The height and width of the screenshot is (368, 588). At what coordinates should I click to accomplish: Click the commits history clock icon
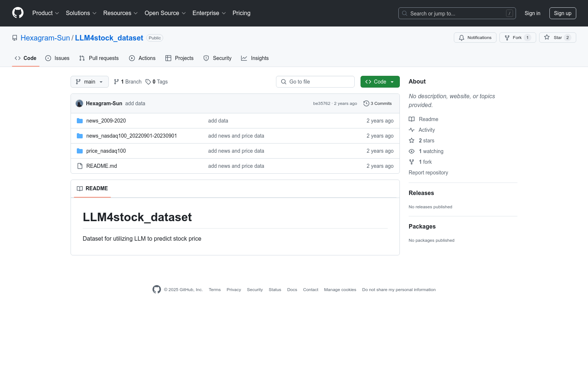[366, 103]
